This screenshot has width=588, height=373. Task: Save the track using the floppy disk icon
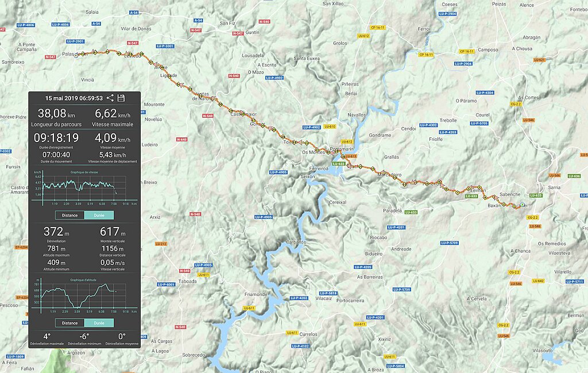tap(121, 98)
